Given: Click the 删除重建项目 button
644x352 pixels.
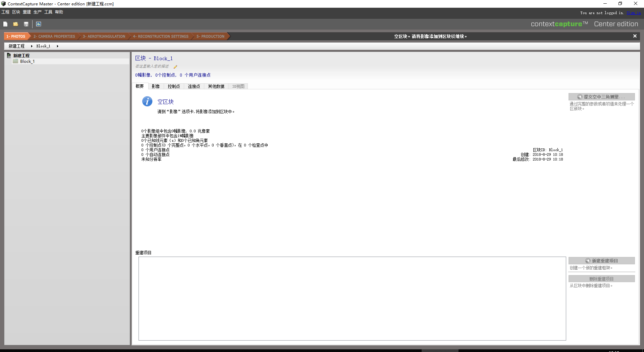Looking at the screenshot, I should point(601,279).
